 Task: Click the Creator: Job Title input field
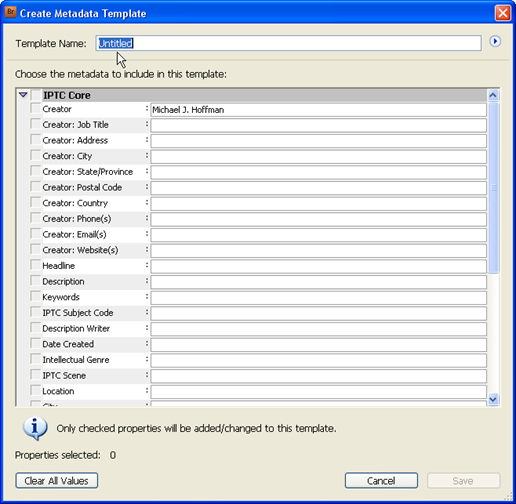coord(318,126)
